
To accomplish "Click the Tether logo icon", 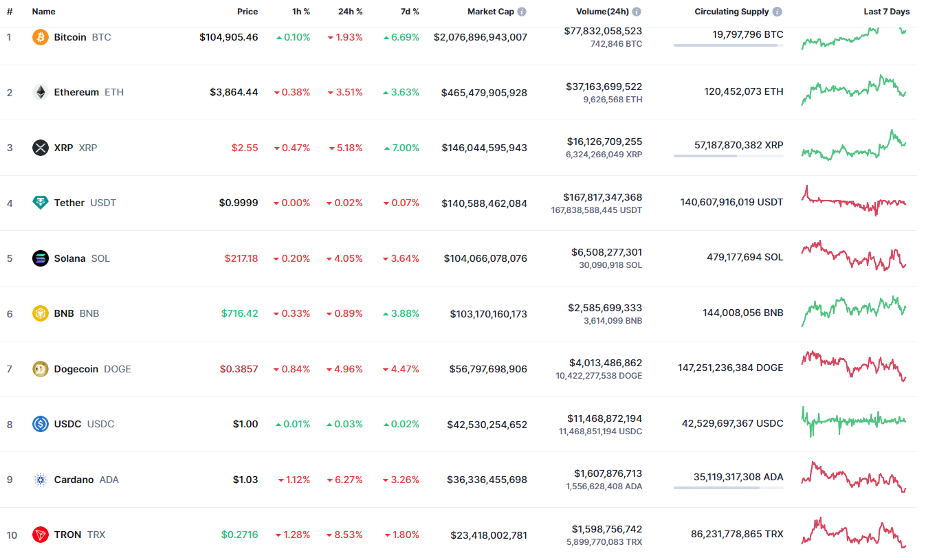I will [41, 203].
